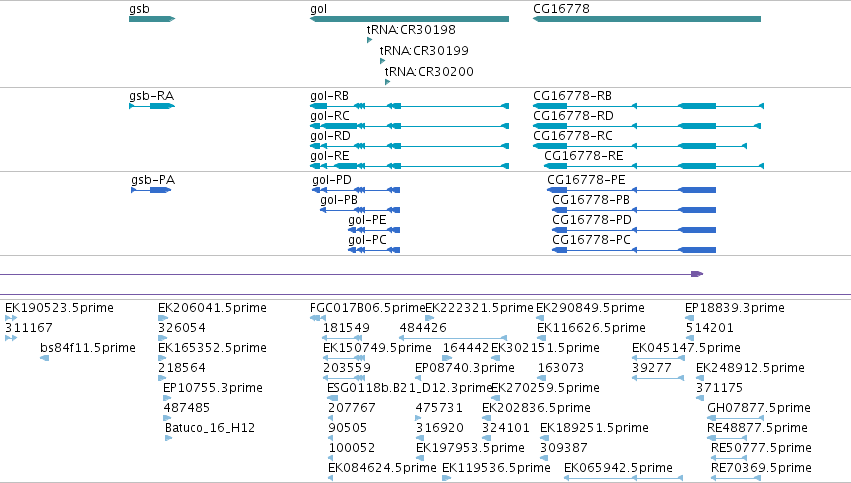Open the gol-RC transcript
The height and width of the screenshot is (483, 851).
(x=409, y=126)
